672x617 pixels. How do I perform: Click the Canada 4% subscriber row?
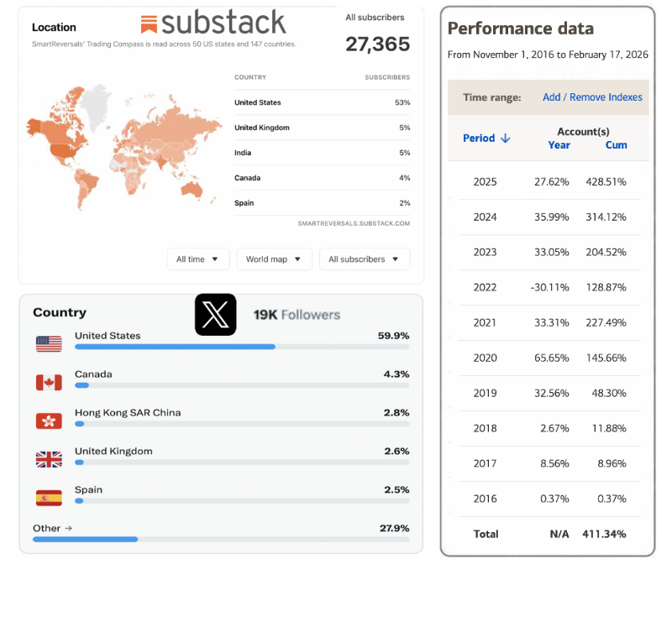tap(322, 178)
